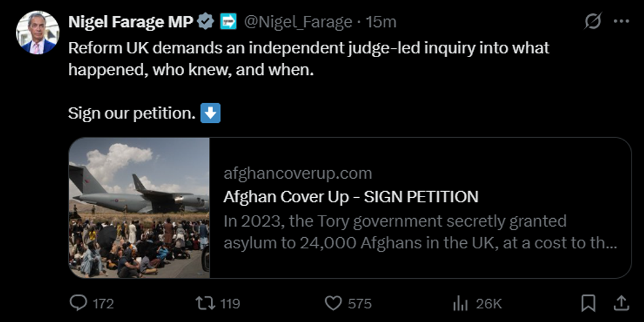644x322 pixels.
Task: Open the @Nigel_Farage handle link
Action: (298, 22)
